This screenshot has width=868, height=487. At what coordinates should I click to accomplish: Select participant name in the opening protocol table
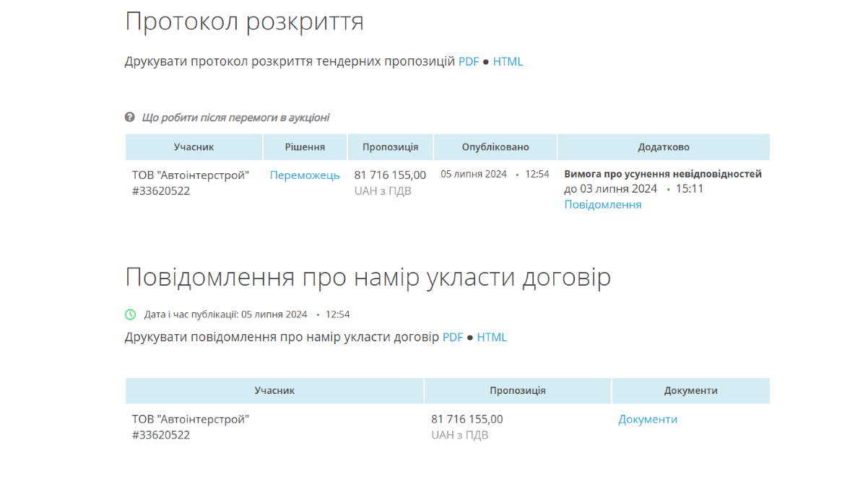point(190,175)
